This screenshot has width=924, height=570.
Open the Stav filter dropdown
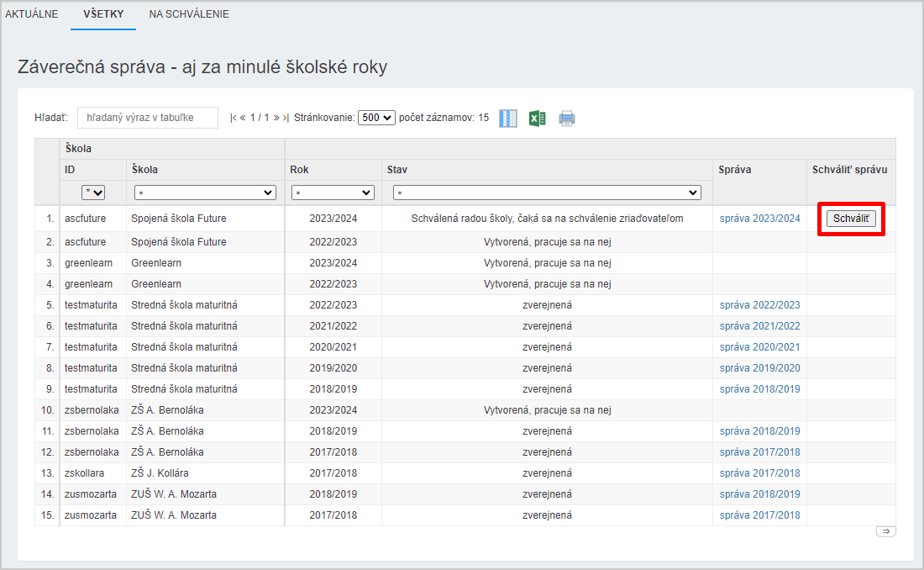point(547,193)
